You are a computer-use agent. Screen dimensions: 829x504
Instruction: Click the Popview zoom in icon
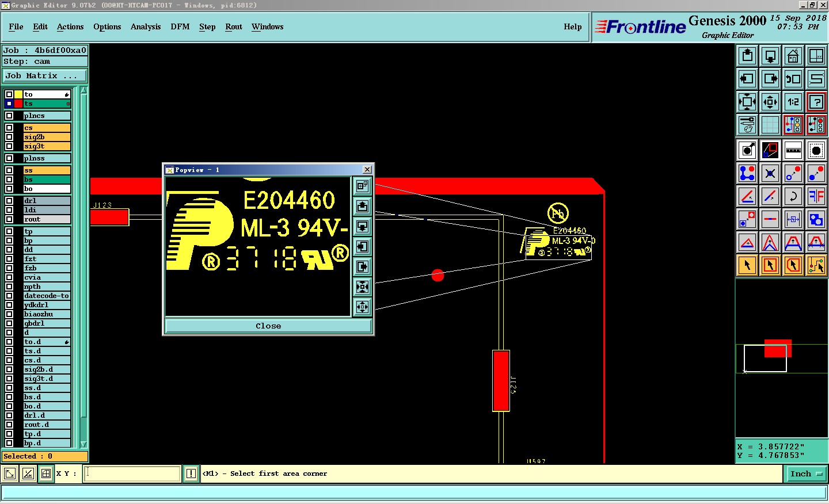click(x=363, y=287)
